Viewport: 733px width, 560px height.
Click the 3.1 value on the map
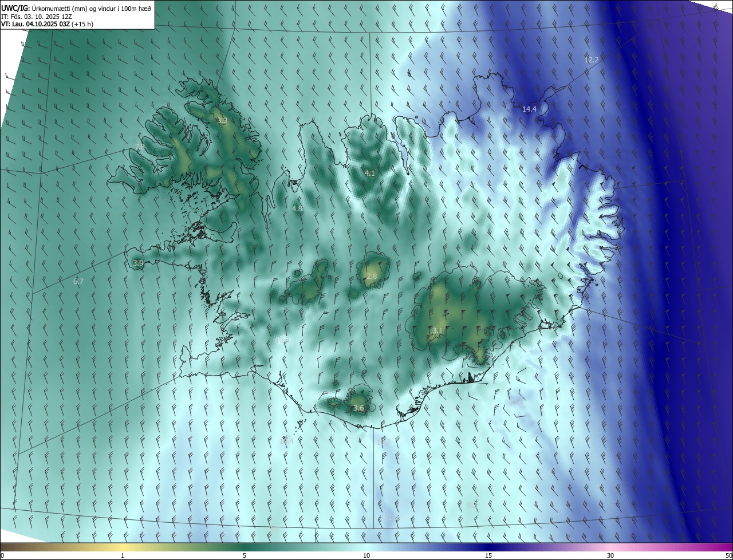pyautogui.click(x=438, y=330)
